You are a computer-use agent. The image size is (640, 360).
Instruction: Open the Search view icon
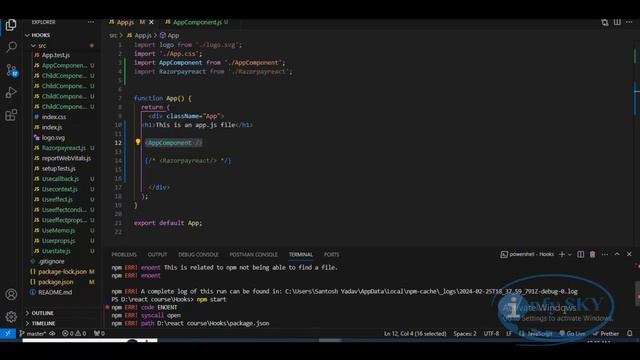pos(11,47)
